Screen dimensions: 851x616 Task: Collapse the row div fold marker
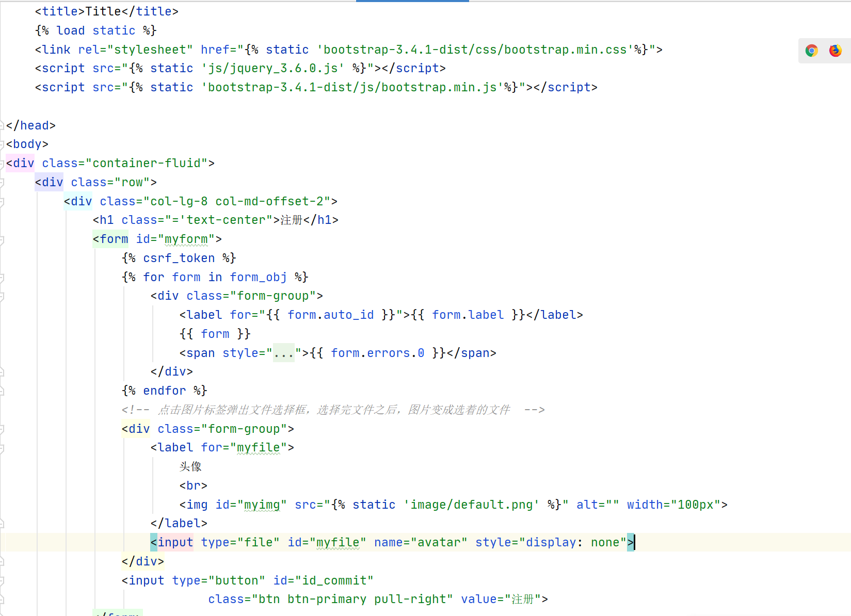coord(2,183)
